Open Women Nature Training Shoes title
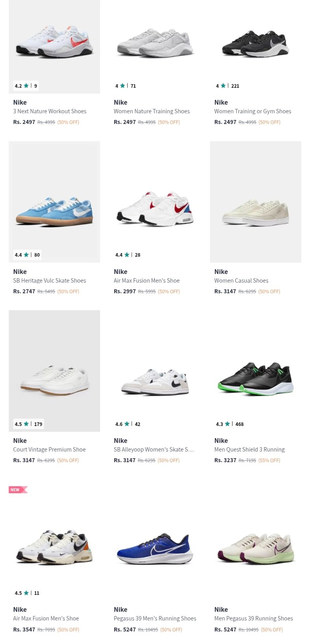 (x=152, y=111)
